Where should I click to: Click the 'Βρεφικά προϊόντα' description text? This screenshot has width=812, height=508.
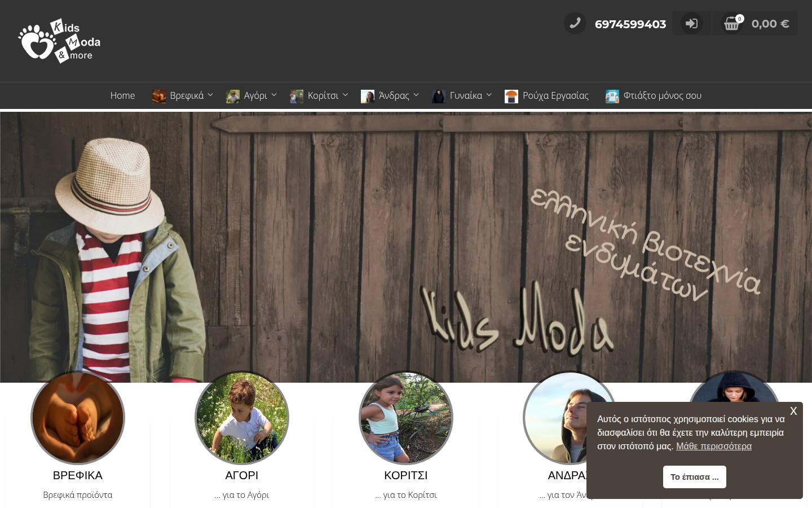[78, 495]
